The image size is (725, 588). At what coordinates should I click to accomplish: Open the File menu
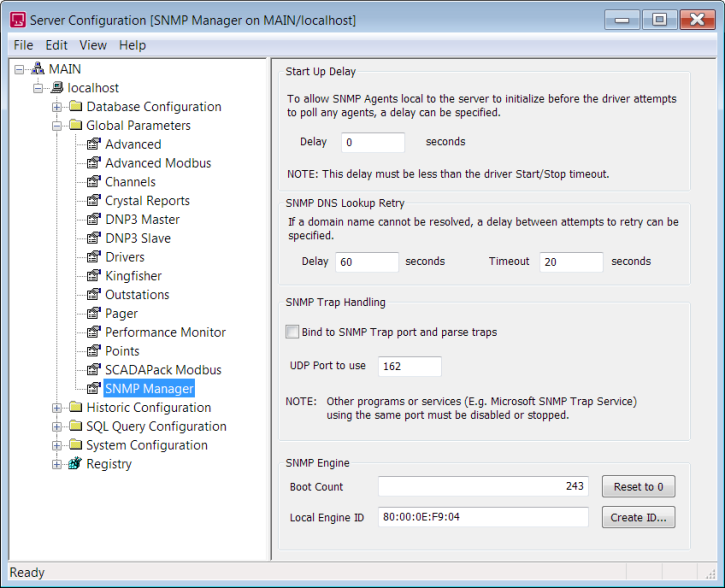[23, 45]
